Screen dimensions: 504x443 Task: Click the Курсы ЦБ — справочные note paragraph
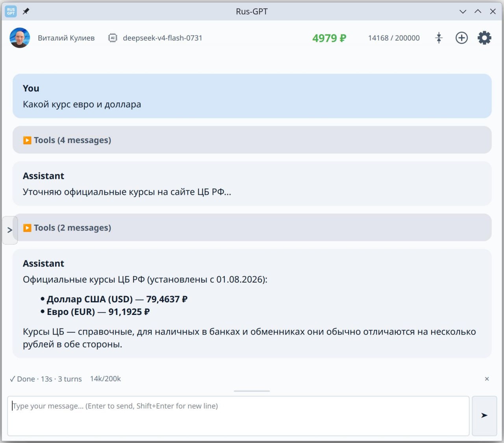point(249,338)
